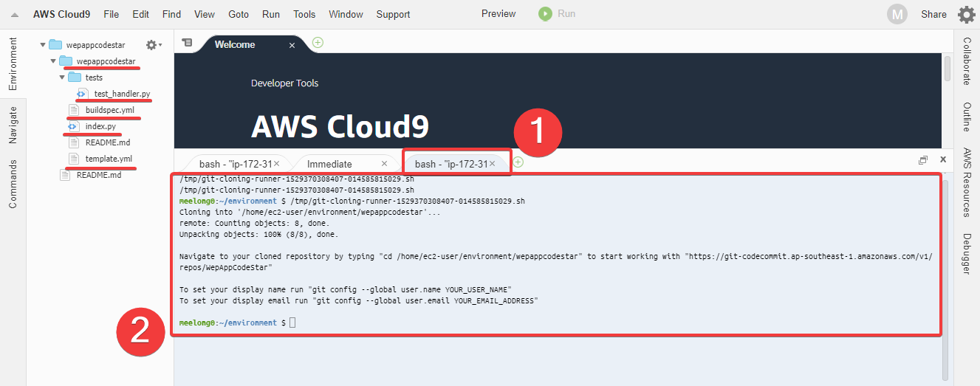Open the View menu
Image resolution: width=980 pixels, height=386 pixels.
[x=205, y=14]
